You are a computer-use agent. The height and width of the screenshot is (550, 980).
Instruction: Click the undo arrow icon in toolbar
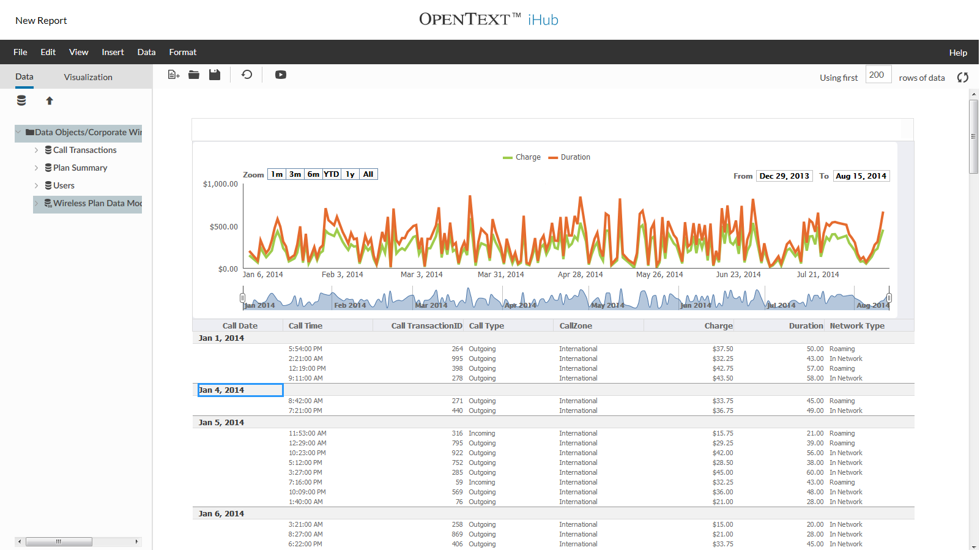247,75
